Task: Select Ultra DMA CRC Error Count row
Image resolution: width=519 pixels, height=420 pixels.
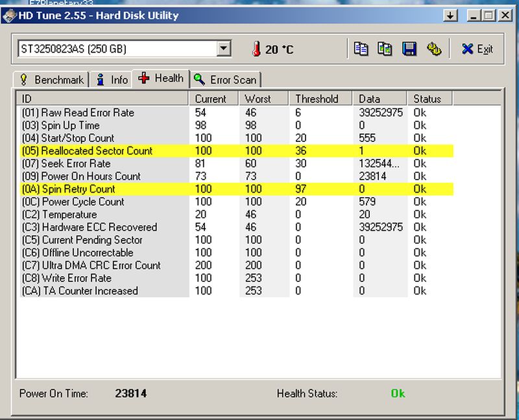Action: pos(237,265)
